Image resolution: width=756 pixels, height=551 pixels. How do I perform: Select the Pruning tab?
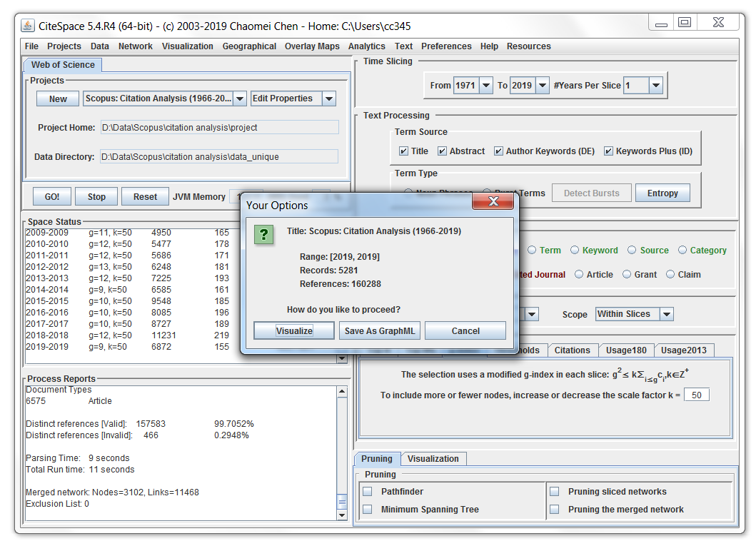pos(376,459)
